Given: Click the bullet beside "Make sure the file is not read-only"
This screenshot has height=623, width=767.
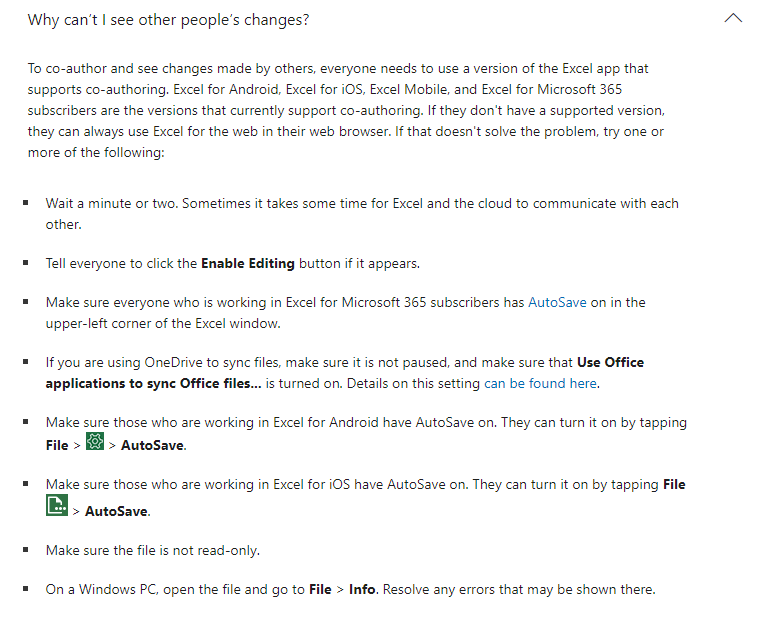Looking at the screenshot, I should [x=25, y=550].
